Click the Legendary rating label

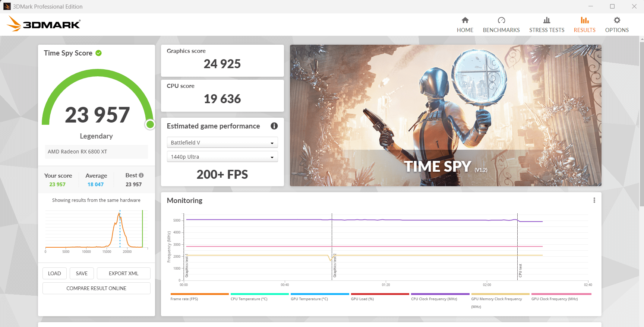96,136
